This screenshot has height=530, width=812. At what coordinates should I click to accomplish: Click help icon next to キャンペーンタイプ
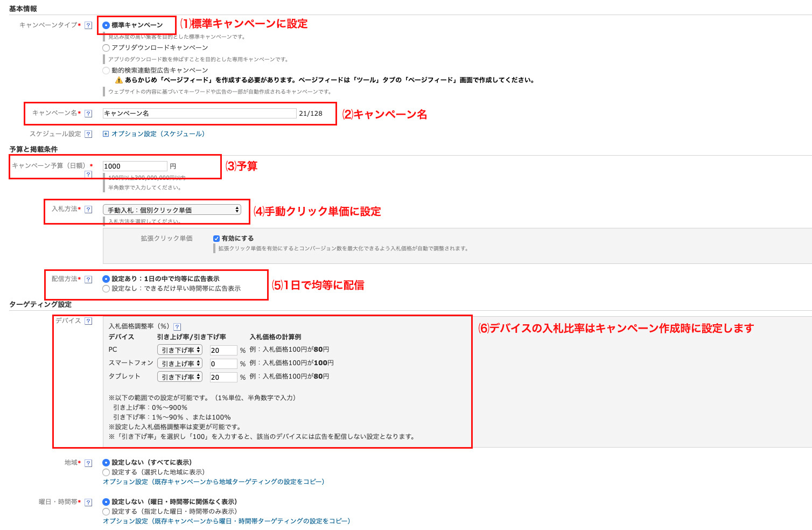[88, 25]
